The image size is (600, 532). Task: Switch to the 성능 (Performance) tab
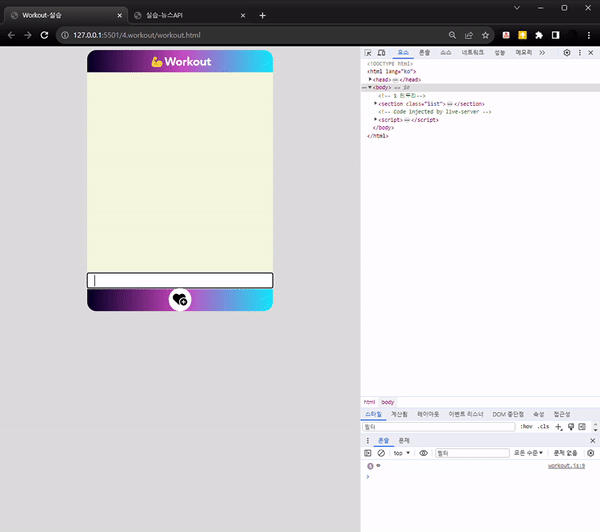pyautogui.click(x=500, y=52)
